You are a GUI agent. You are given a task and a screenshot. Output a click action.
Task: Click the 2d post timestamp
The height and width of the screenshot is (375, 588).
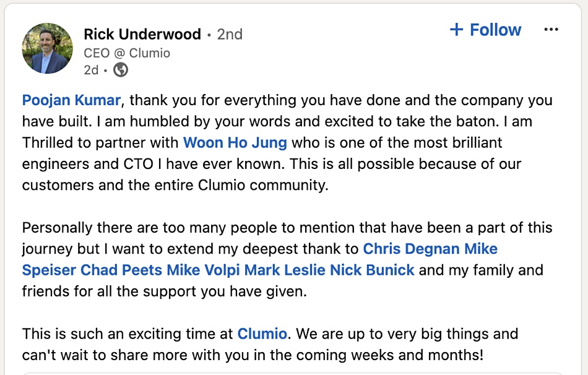pyautogui.click(x=91, y=70)
